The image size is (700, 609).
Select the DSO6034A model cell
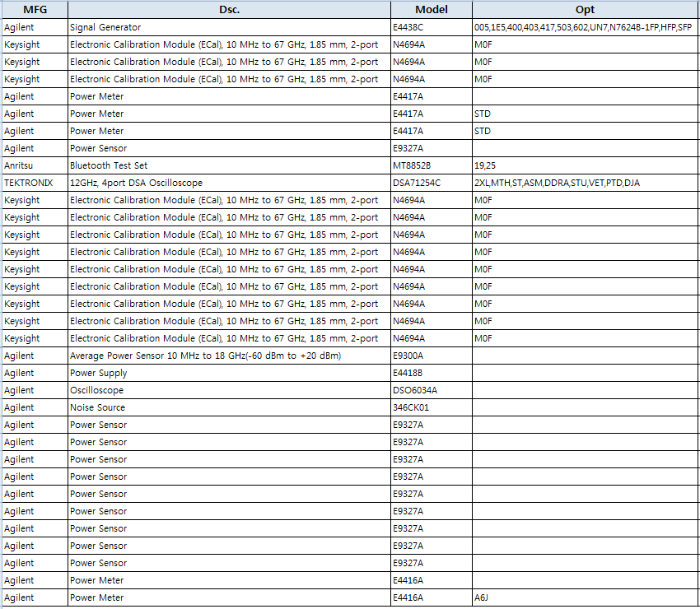tap(432, 390)
